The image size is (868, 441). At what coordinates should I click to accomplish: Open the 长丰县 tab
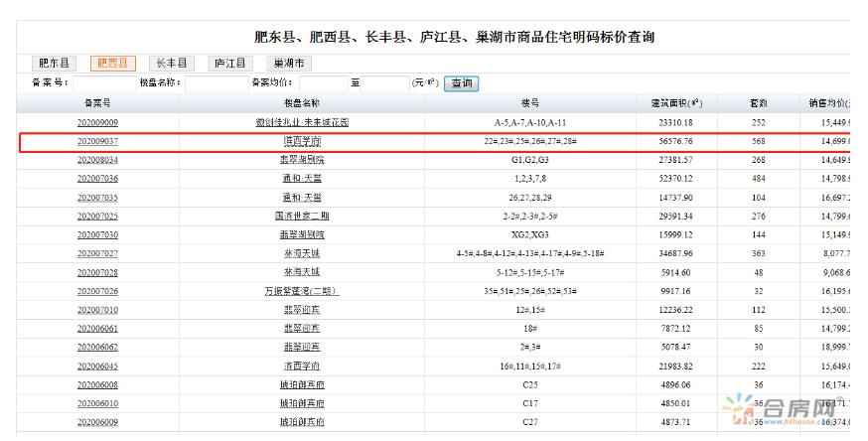coord(170,64)
